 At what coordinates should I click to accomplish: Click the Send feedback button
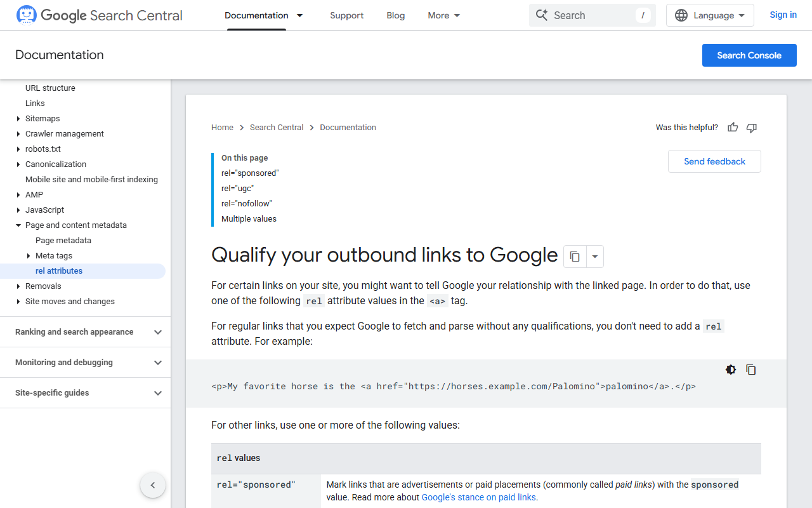point(714,161)
